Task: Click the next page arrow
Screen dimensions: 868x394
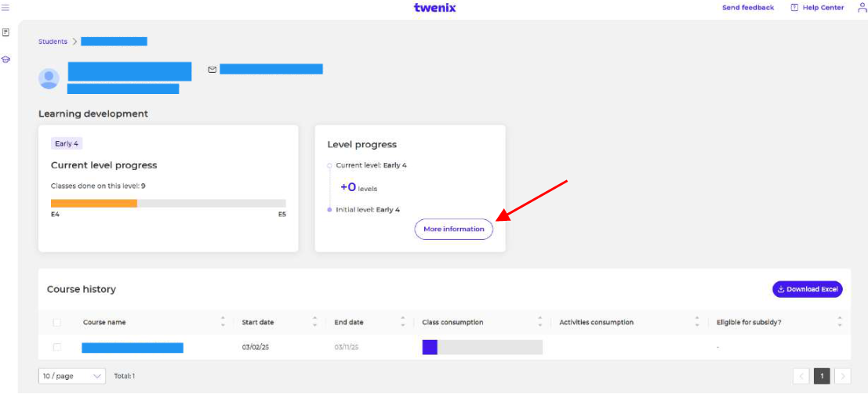Action: tap(843, 376)
